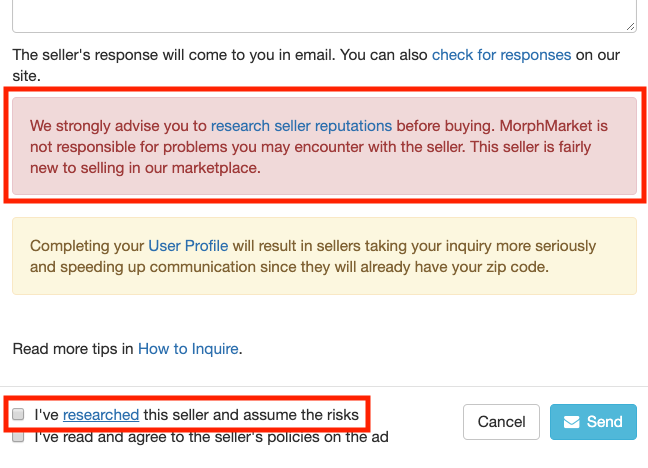Select the yellow profile tip alert box

coord(324,256)
